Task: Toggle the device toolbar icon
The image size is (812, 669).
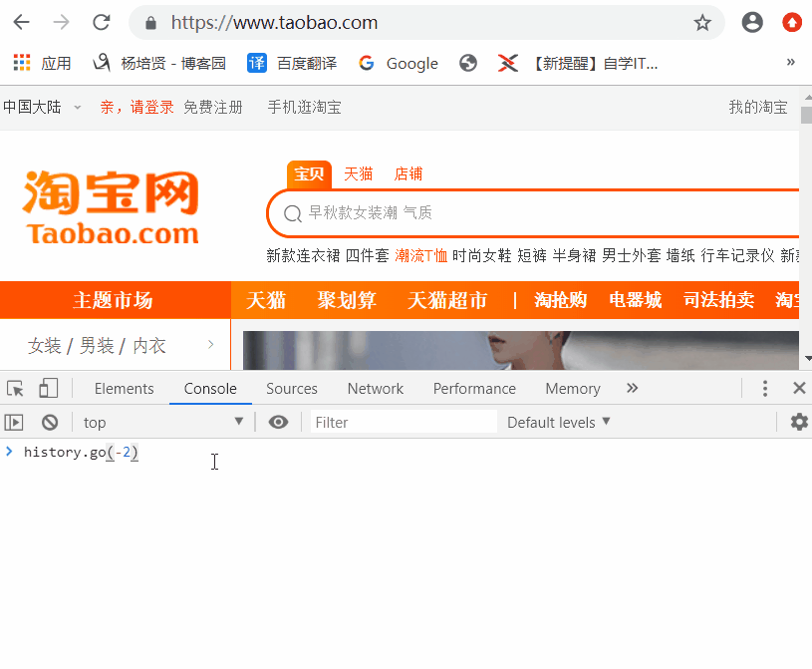Action: tap(49, 388)
